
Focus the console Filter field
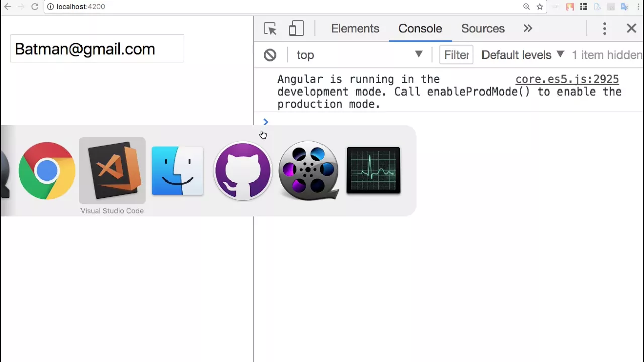pyautogui.click(x=456, y=55)
